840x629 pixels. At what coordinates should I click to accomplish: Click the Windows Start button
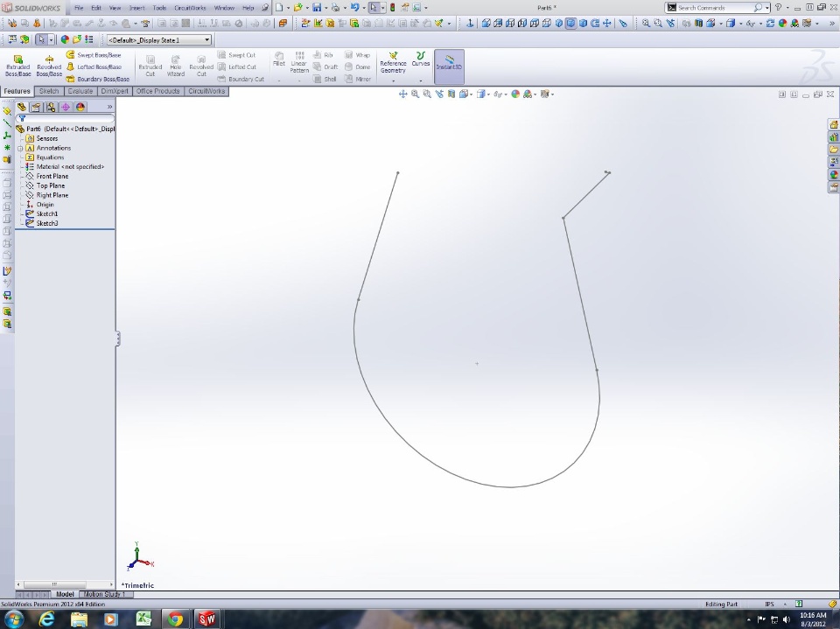tap(13, 619)
